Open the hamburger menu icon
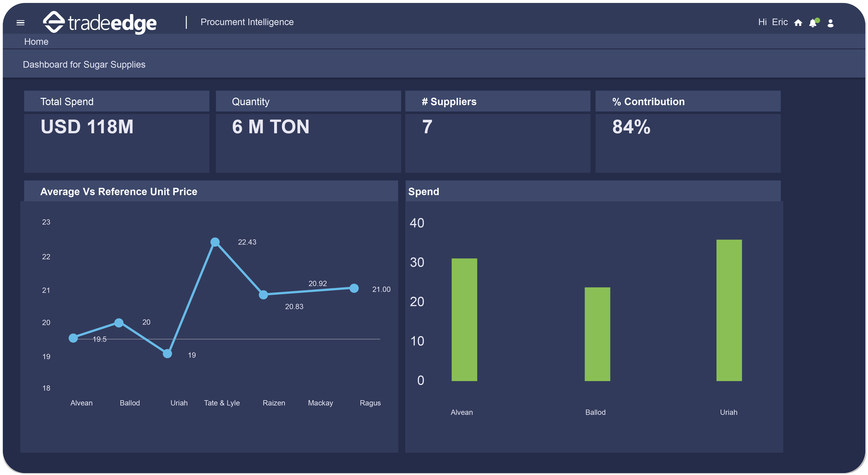The height and width of the screenshot is (475, 868). (21, 22)
